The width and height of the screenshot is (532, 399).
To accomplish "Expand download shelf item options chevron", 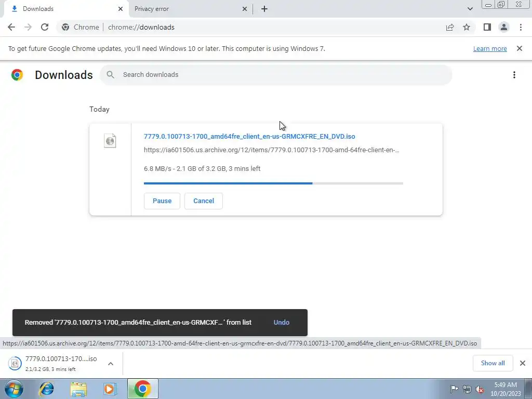I will click(x=111, y=363).
